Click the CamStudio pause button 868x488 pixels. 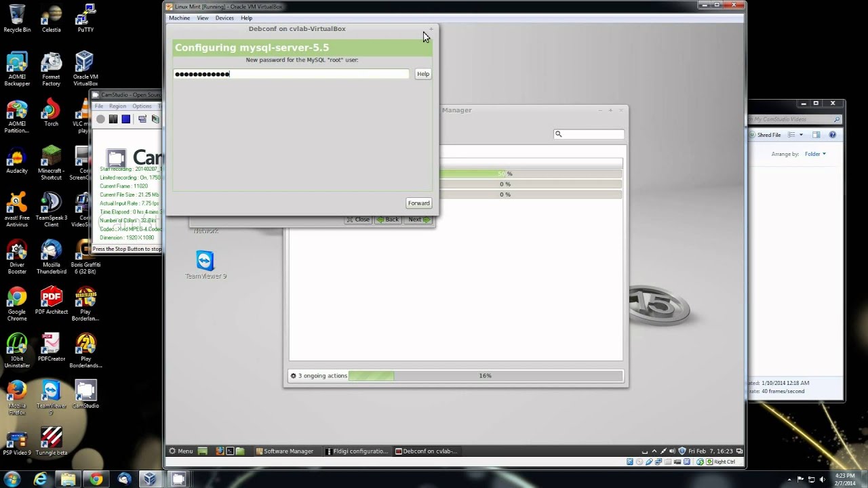tap(113, 119)
